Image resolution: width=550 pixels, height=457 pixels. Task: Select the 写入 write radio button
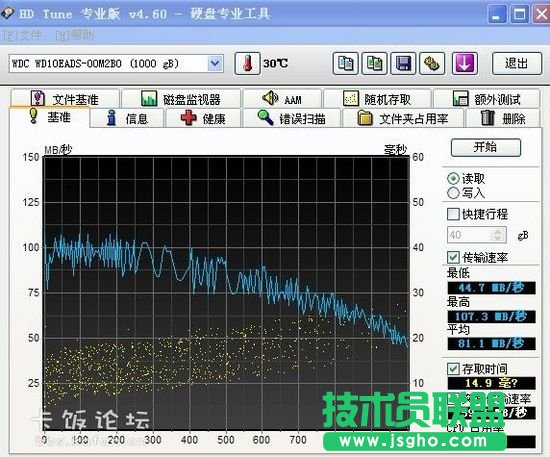(x=453, y=193)
